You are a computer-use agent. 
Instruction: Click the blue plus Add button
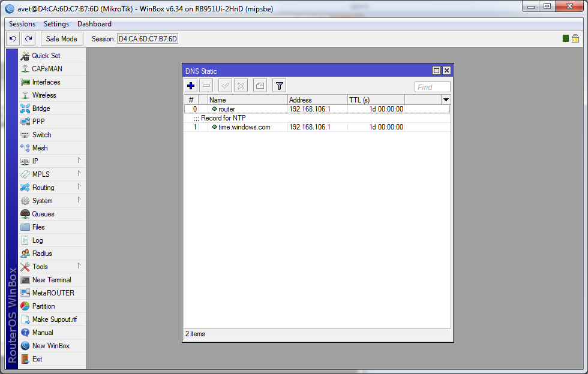coord(191,86)
